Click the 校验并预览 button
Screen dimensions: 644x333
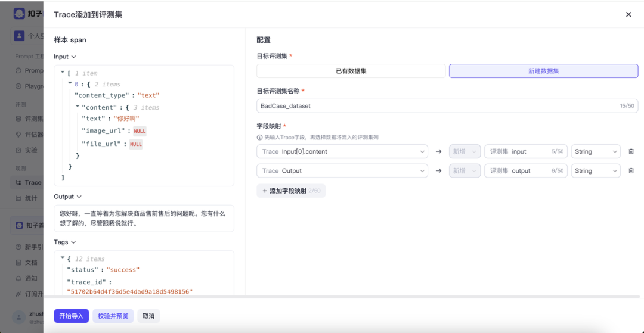113,316
